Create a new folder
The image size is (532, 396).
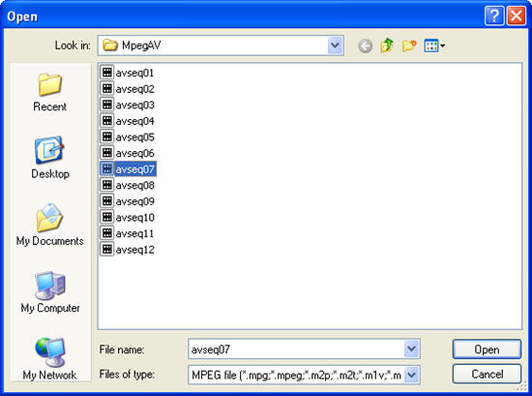[x=409, y=46]
